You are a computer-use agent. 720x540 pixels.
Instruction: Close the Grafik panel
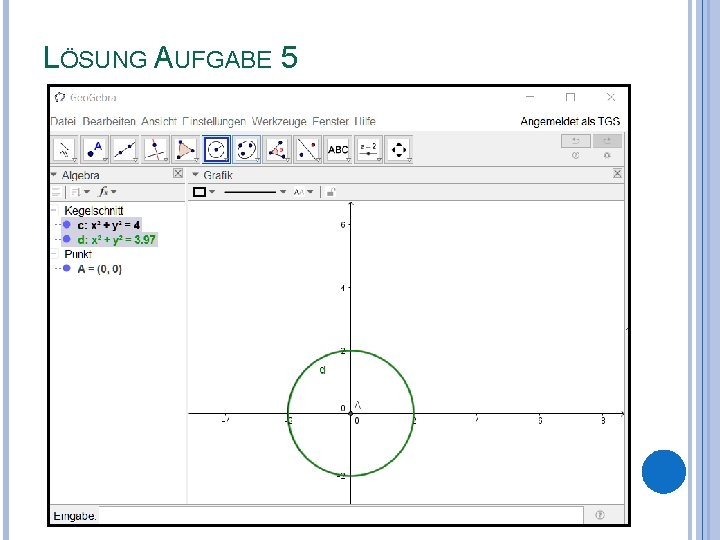click(617, 173)
